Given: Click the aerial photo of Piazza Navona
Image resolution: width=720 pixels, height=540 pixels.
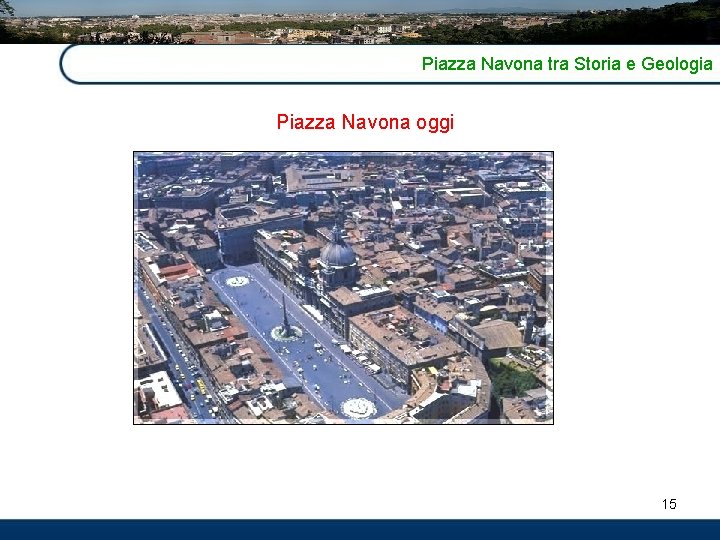Looking at the screenshot, I should (x=343, y=288).
